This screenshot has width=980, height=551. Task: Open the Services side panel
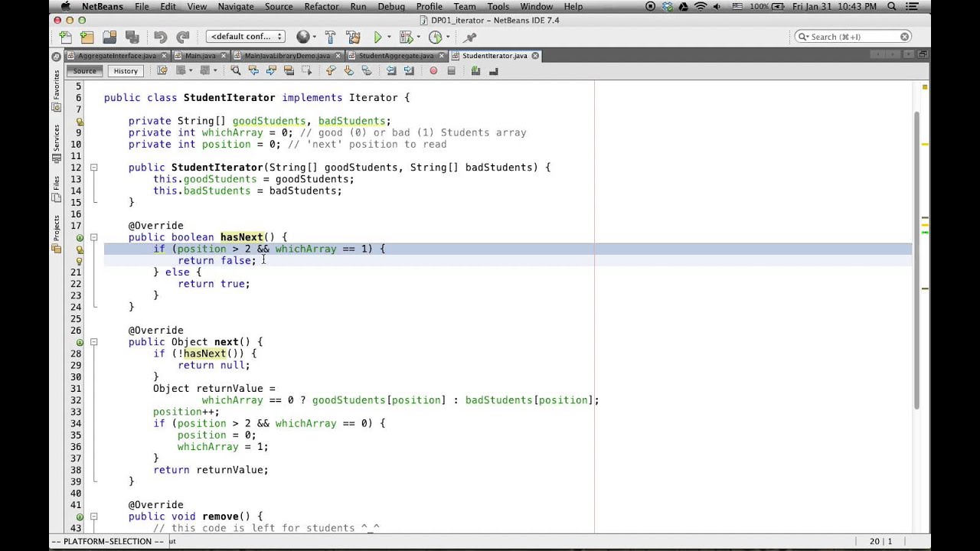(56, 143)
